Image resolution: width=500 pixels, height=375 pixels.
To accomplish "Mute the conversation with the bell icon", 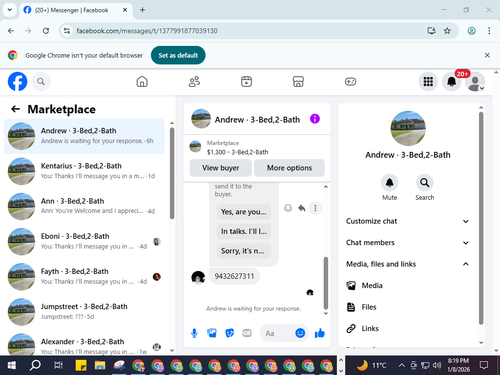I will (x=389, y=183).
